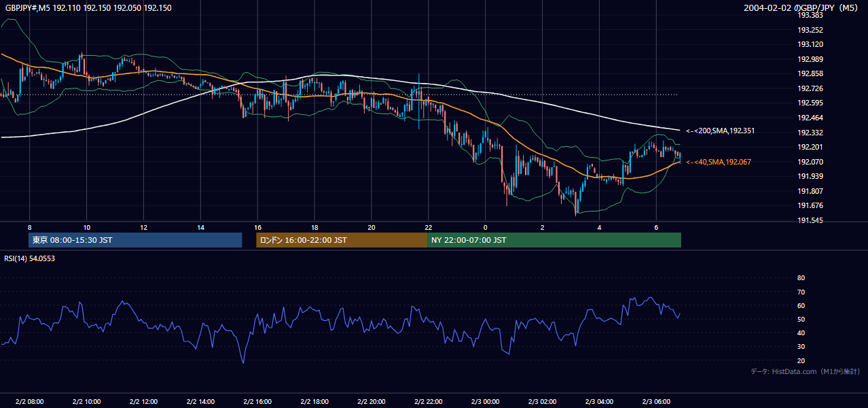This screenshot has height=408, width=868.
Task: Click the 2/3 06:00 time axis label
Action: point(657,401)
